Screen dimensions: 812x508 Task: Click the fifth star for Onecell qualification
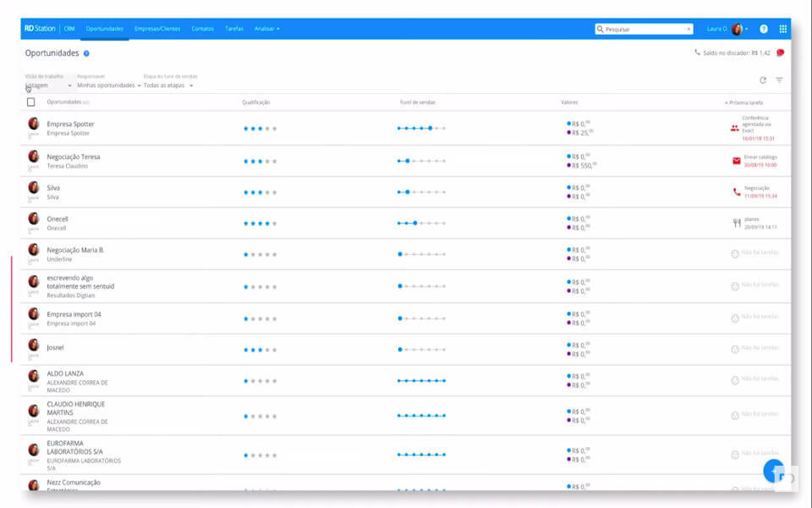click(274, 224)
